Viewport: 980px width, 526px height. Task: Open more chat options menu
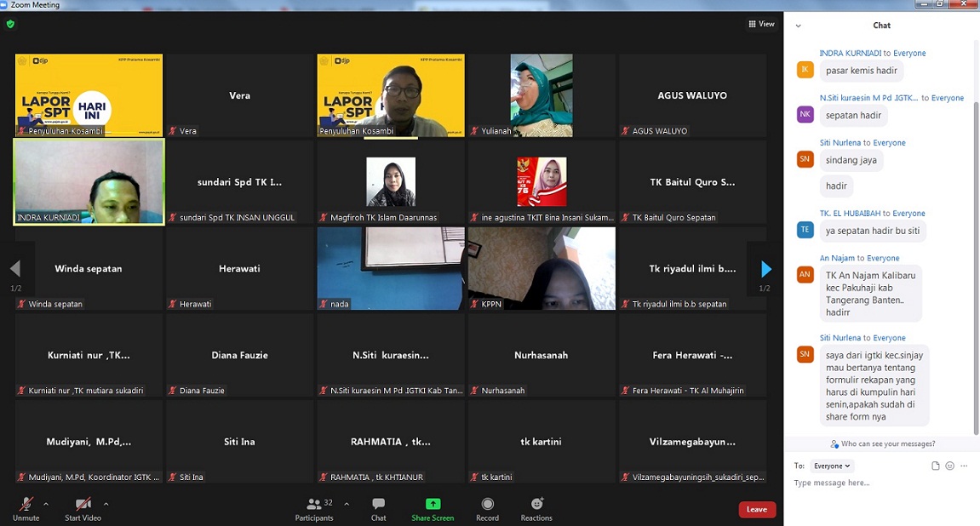click(965, 466)
